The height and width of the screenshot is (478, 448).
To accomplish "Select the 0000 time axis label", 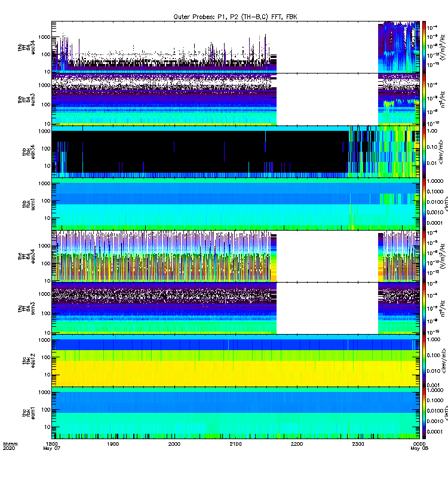I will pos(419,444).
